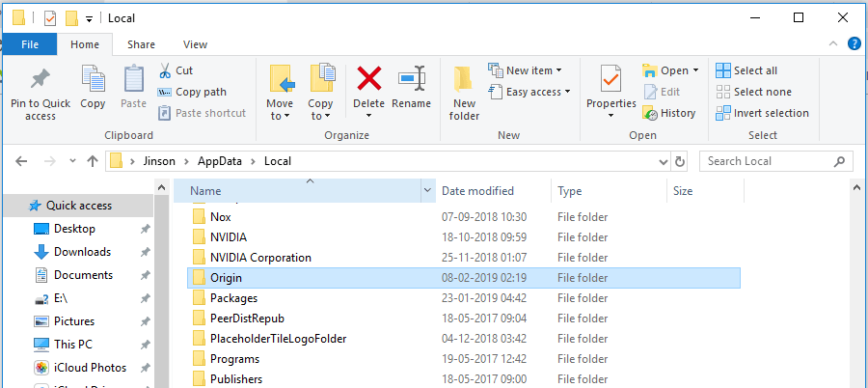Click the Pin to Quick access icon
This screenshot has width=868, height=388.
coord(41,79)
